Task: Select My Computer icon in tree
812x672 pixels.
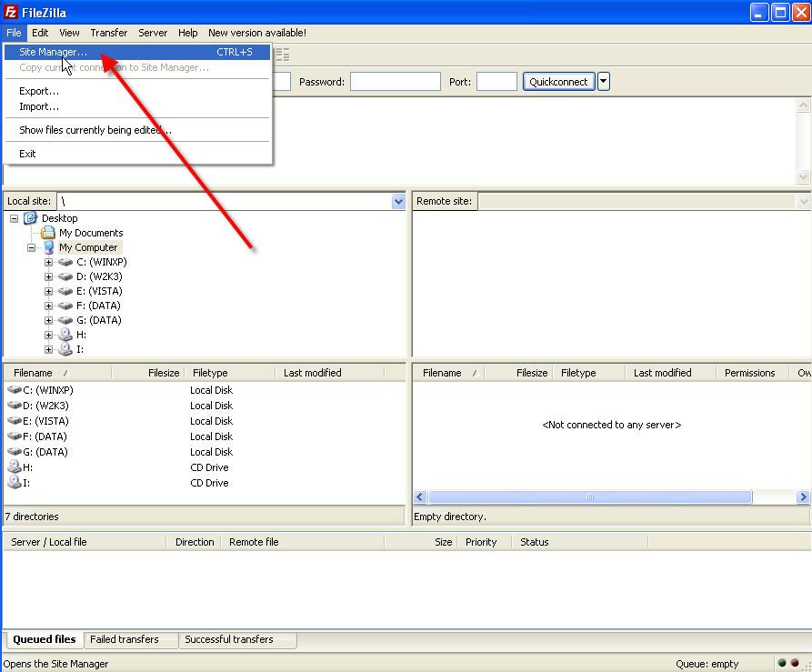Action: point(49,247)
